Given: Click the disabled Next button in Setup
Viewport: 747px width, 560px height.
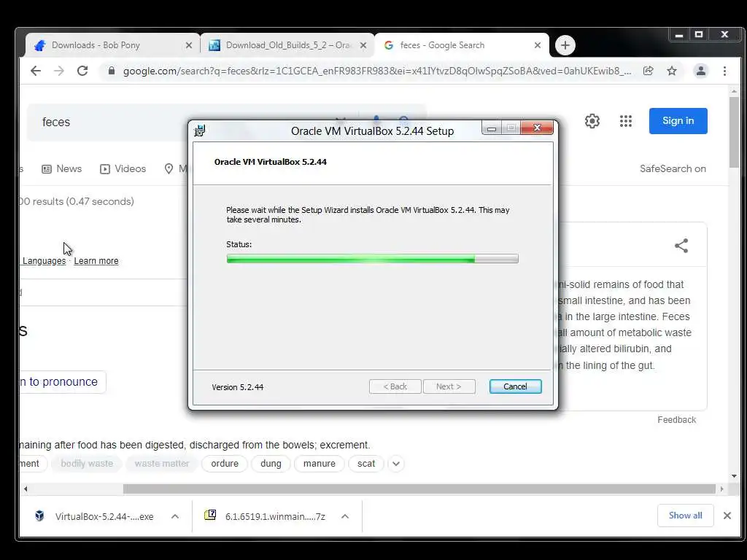Looking at the screenshot, I should [x=449, y=386].
